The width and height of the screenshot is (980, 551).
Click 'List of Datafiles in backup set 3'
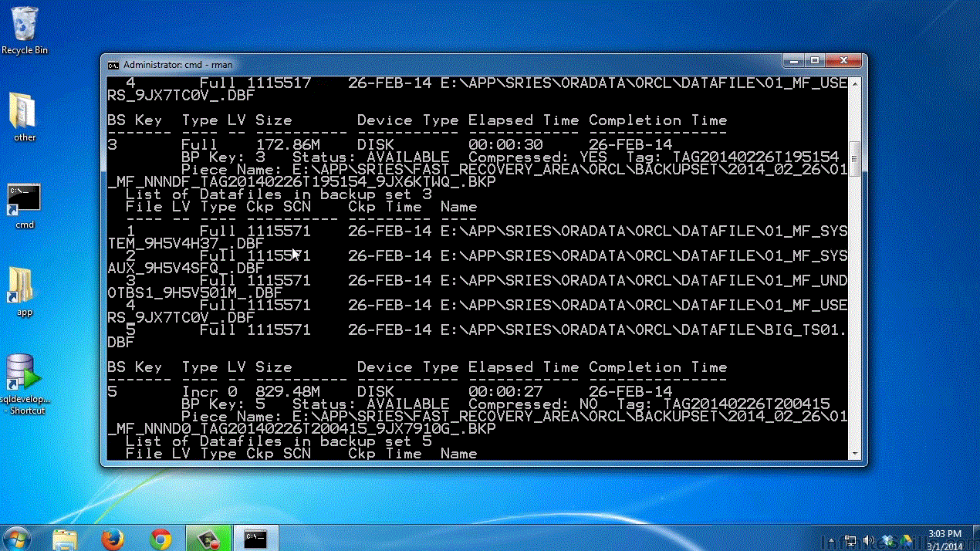[x=279, y=194]
